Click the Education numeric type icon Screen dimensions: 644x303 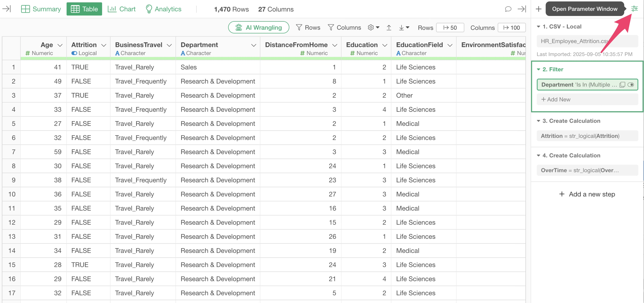pyautogui.click(x=352, y=53)
